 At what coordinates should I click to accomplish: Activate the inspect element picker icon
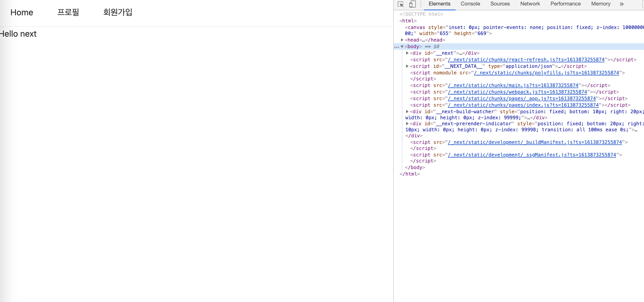[401, 4]
